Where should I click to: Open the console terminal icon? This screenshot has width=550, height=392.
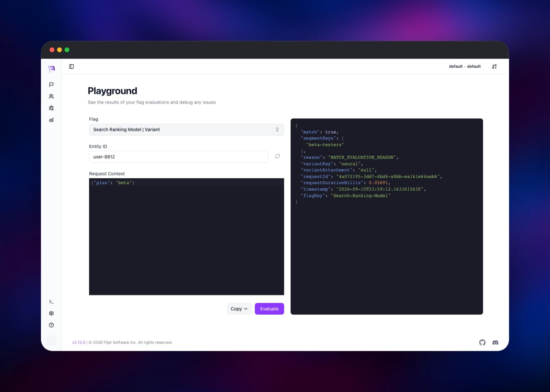(51, 302)
